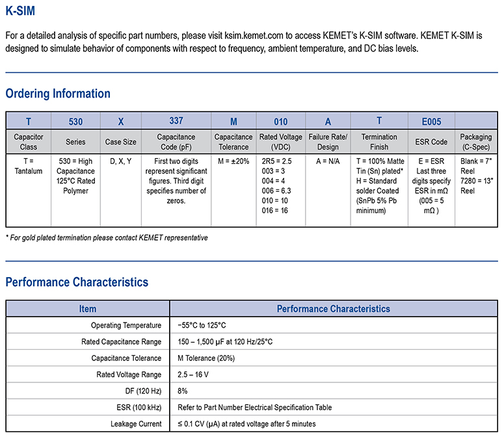The width and height of the screenshot is (504, 439).
Task: Click the 'Rated Voltage (VDC)' column label
Action: point(281,142)
